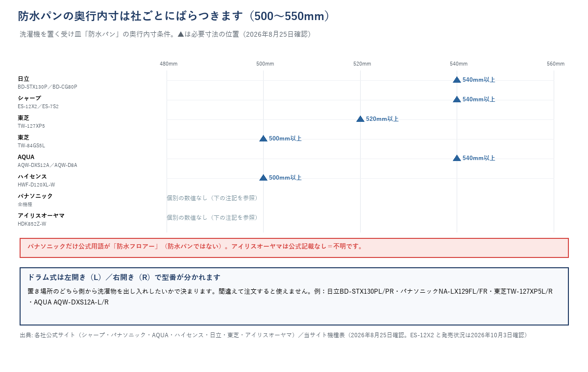Click the triangle marker in the 日立 row
This screenshot has height=372, width=588.
[x=457, y=80]
